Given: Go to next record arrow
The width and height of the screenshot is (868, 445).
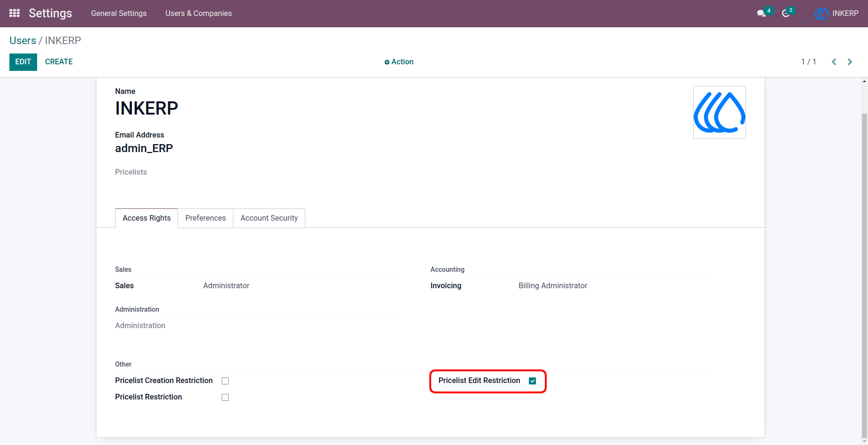Looking at the screenshot, I should (x=850, y=62).
